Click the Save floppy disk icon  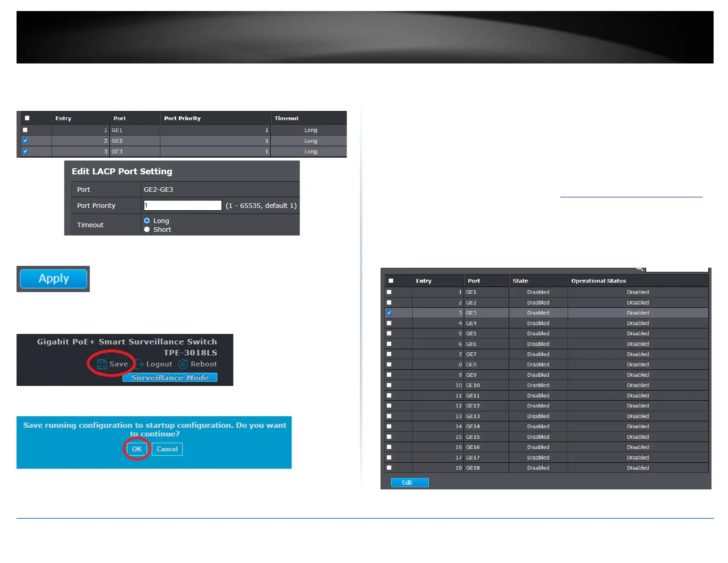point(102,364)
